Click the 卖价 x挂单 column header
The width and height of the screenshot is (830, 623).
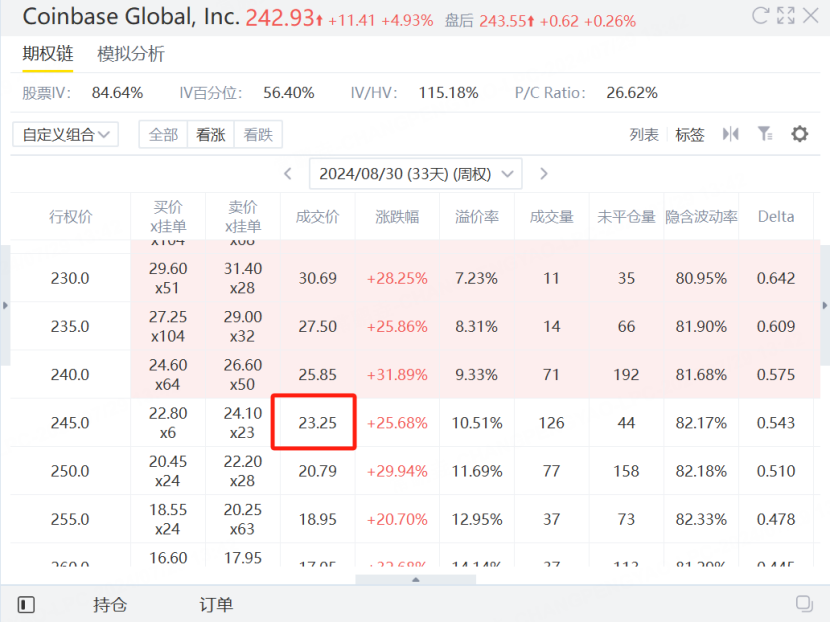(x=242, y=216)
